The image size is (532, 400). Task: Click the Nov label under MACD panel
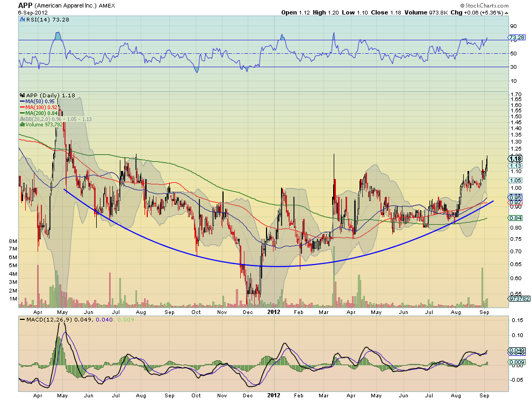pyautogui.click(x=222, y=396)
